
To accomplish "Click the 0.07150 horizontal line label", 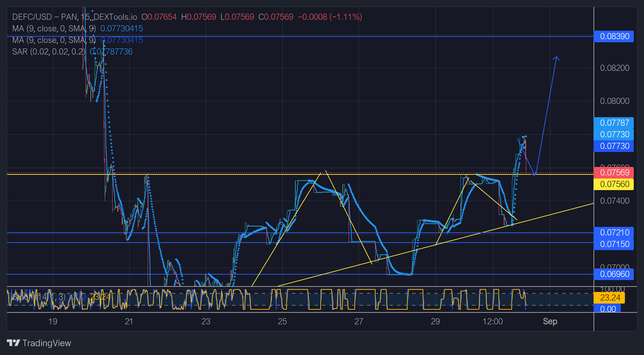I will (x=614, y=244).
